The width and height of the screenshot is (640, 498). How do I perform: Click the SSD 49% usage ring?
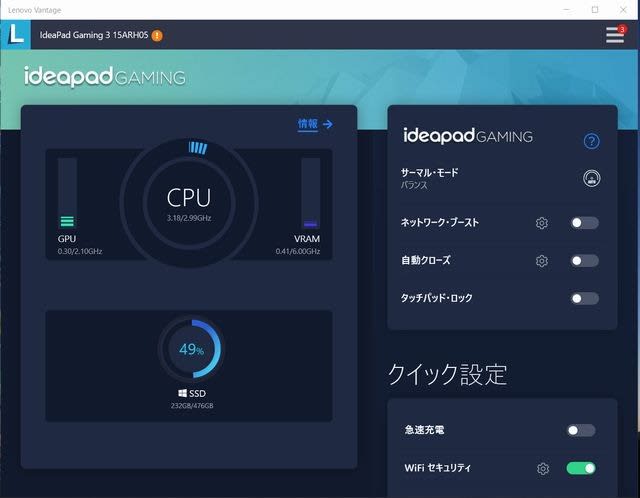click(x=191, y=349)
